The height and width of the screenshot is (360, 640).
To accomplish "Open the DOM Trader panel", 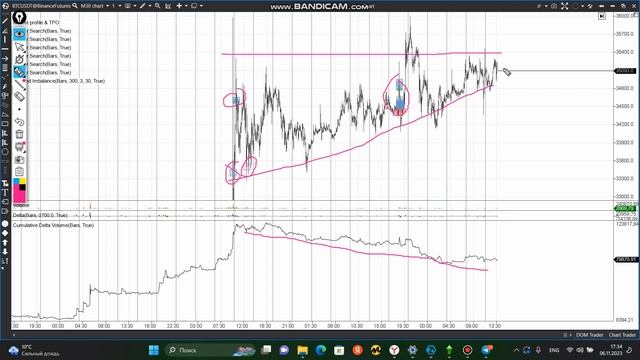I will tap(589, 335).
